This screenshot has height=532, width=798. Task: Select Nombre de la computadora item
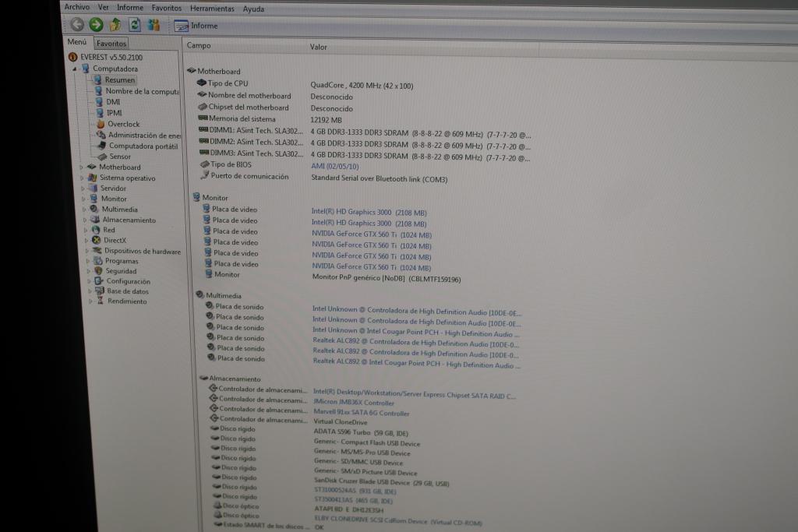(x=143, y=91)
